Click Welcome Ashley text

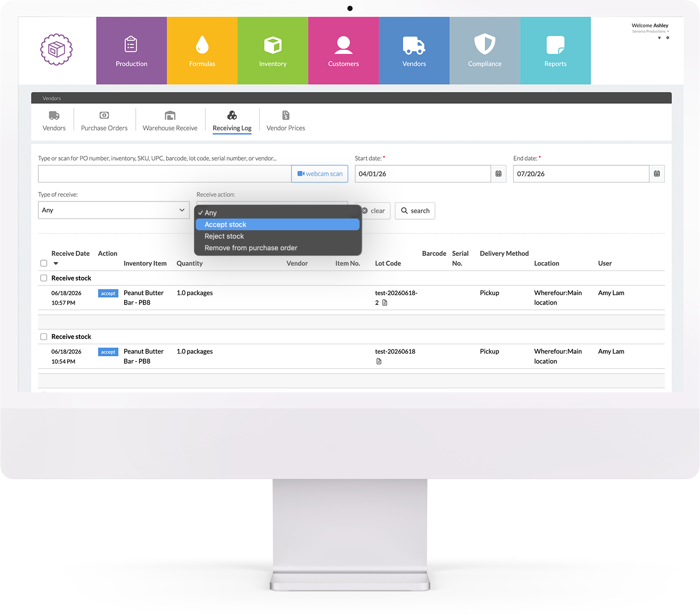click(650, 26)
